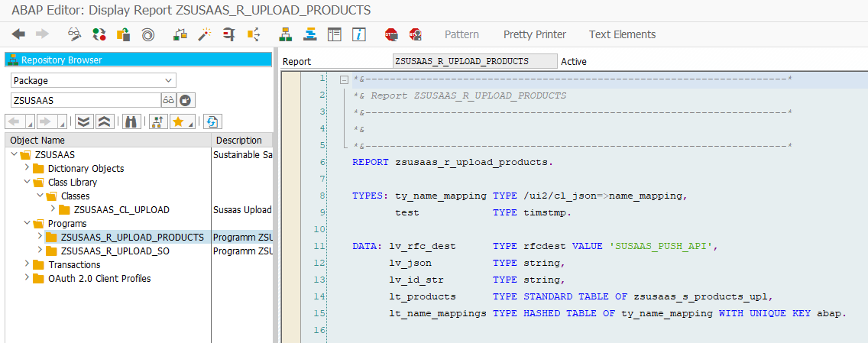Click Display glasses button next to ZSUSAAS field
The image size is (868, 343).
[168, 100]
